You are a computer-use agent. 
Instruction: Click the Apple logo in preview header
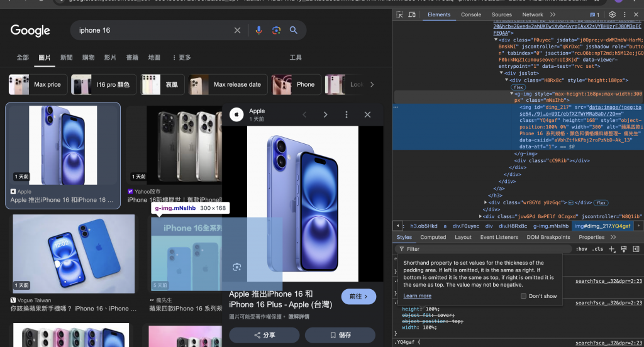(236, 114)
